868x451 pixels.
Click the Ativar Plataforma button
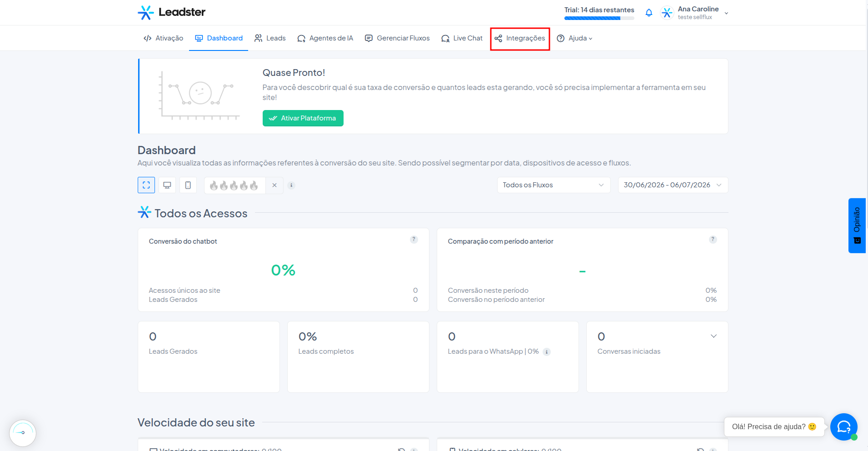(x=303, y=118)
